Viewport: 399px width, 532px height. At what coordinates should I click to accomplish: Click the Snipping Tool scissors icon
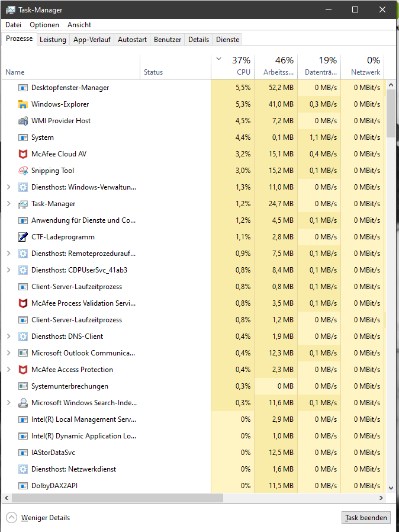point(22,171)
